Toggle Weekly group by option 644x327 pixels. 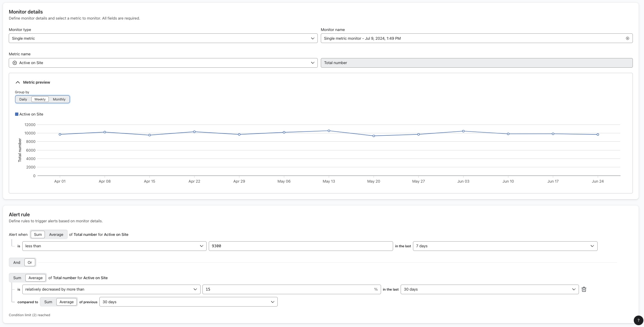(x=40, y=99)
